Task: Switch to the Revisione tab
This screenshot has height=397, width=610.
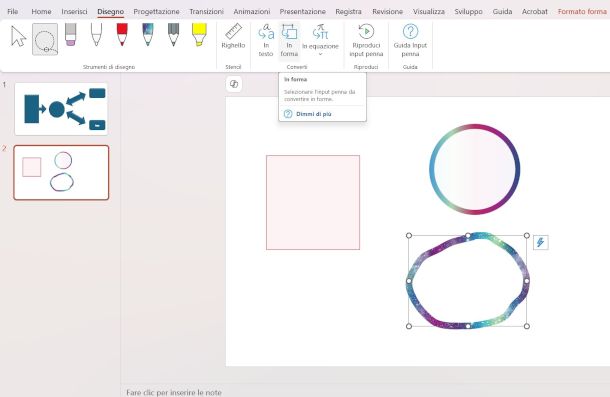Action: [x=387, y=12]
